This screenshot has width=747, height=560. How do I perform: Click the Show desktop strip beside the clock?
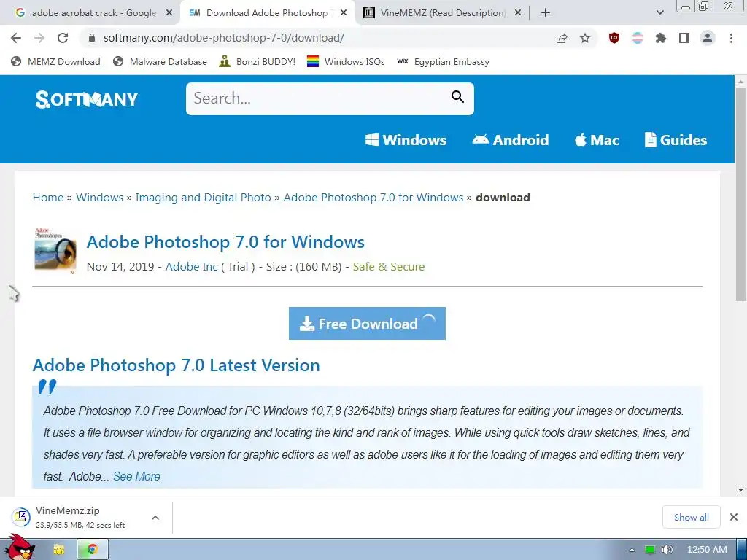(x=742, y=549)
